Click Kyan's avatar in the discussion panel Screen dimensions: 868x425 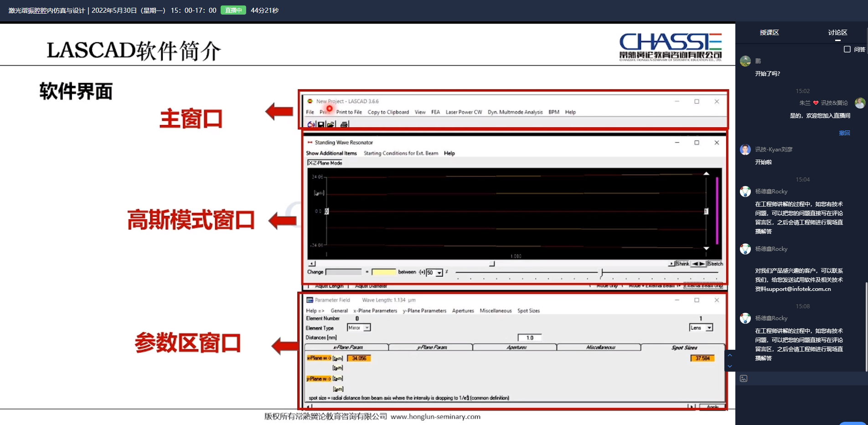[x=745, y=150]
